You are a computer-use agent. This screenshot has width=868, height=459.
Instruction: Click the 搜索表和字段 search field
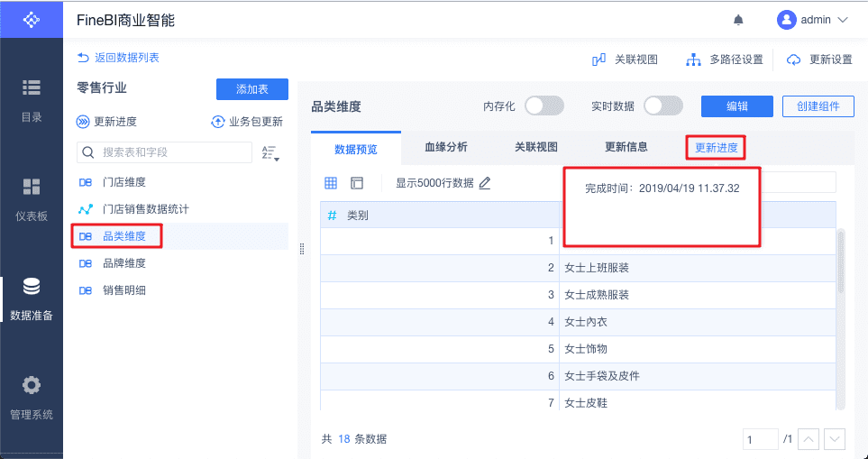coord(171,152)
